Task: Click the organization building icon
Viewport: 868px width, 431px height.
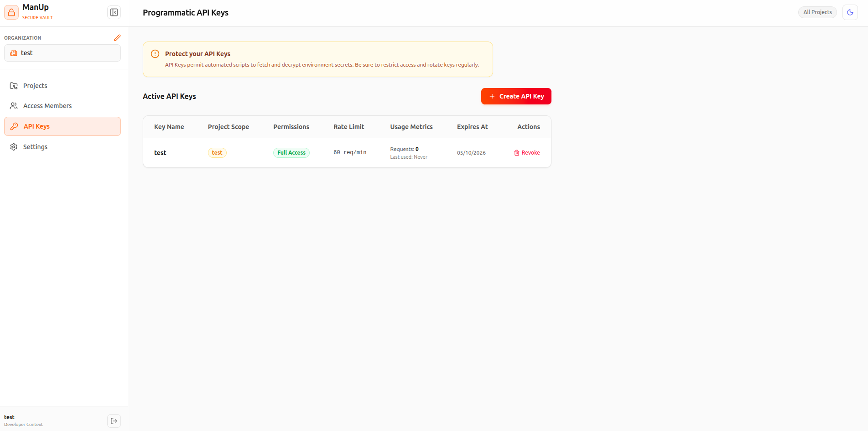Action: pos(14,53)
